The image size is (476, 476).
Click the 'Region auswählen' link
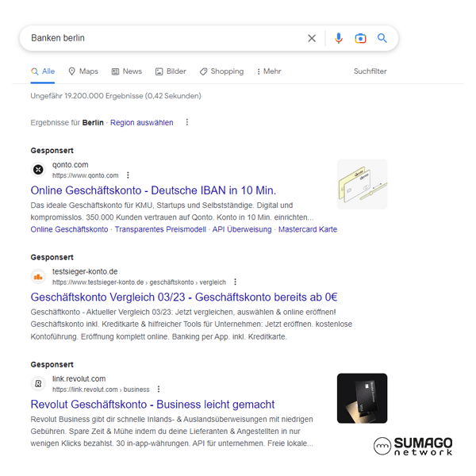tap(141, 123)
